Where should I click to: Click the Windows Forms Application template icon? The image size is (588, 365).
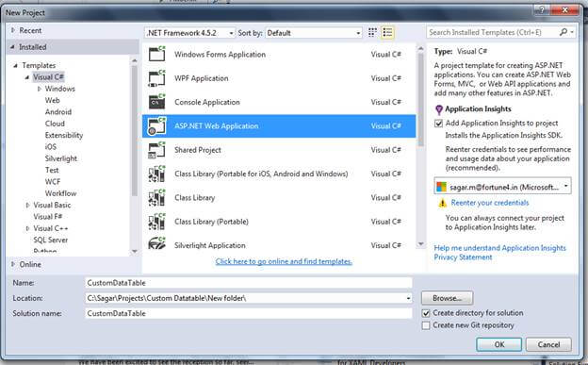tap(156, 54)
